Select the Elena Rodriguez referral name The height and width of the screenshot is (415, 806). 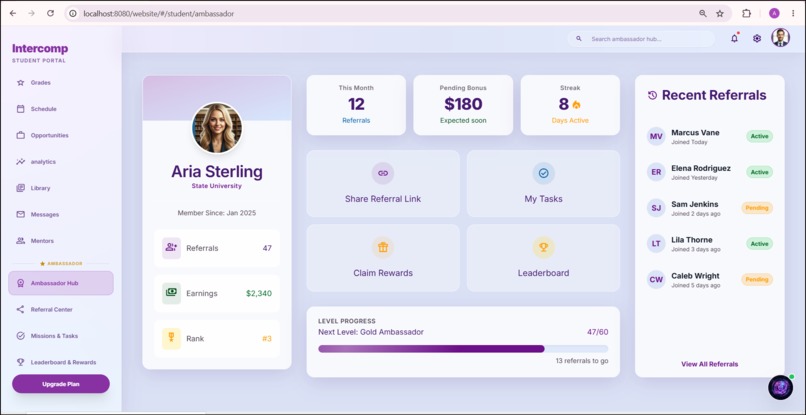click(701, 168)
